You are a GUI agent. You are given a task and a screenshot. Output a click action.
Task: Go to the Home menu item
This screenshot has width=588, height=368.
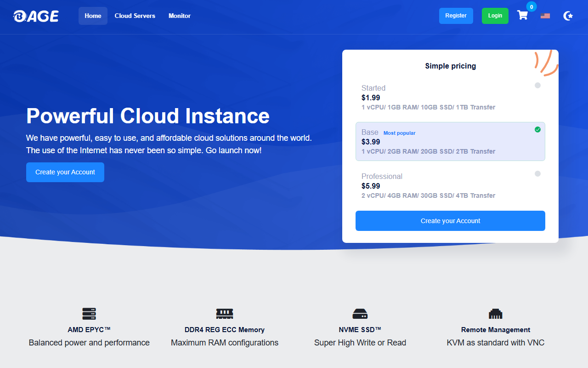click(93, 16)
